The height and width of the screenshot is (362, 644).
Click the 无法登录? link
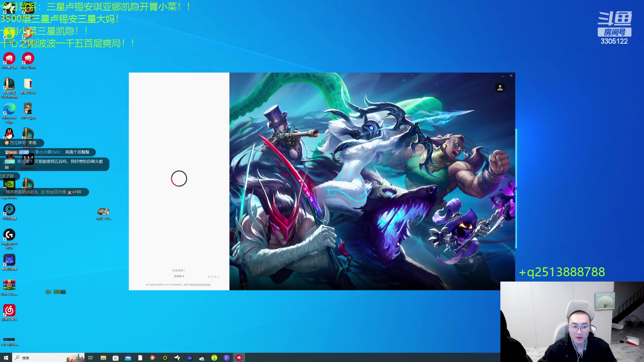point(179,270)
